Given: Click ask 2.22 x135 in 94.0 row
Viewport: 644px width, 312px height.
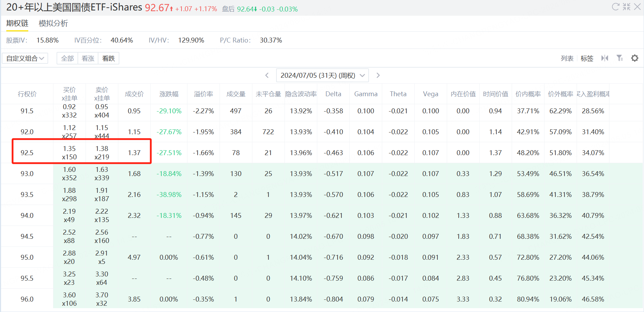Looking at the screenshot, I should 102,215.
